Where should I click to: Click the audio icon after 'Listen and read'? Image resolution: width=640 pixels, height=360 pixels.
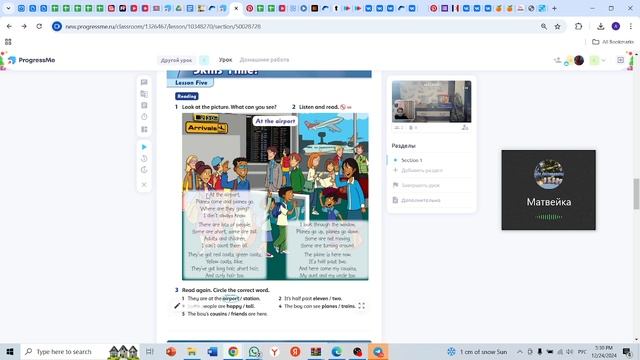(x=343, y=107)
